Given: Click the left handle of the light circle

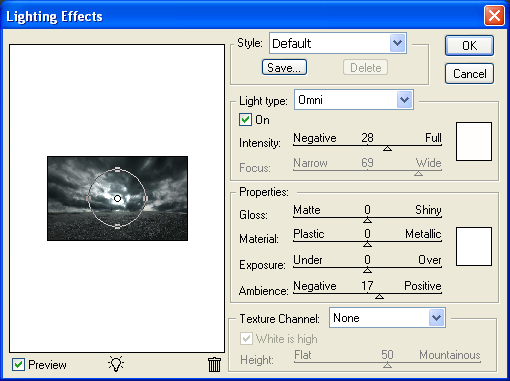Looking at the screenshot, I should (88, 198).
